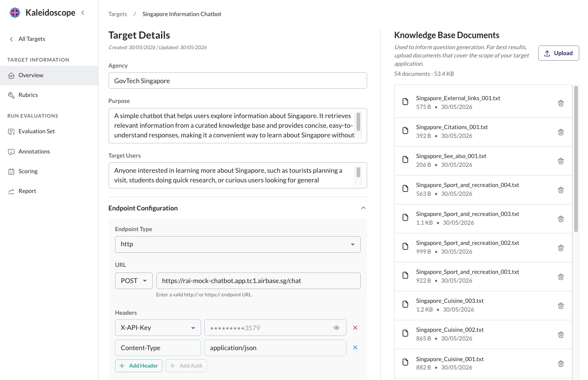588x380 pixels.
Task: Open the Annotations page
Action: (49, 152)
